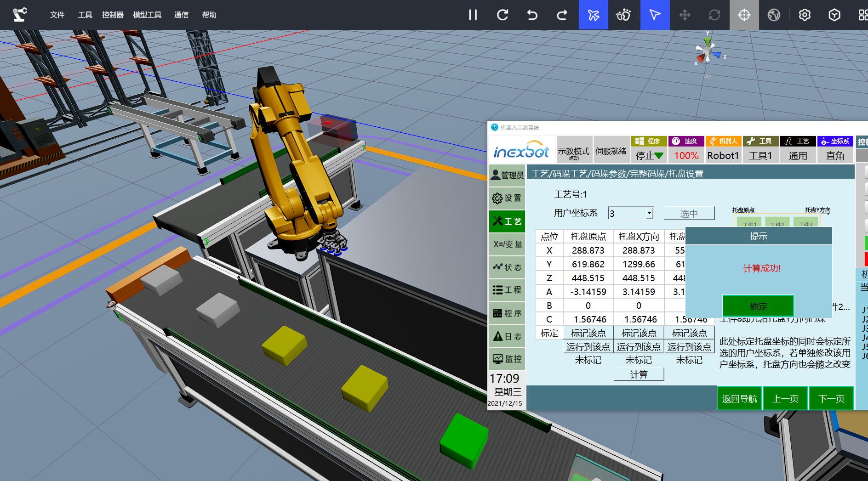The width and height of the screenshot is (868, 481).
Task: Toggle the 示教模式 mode button
Action: click(574, 150)
